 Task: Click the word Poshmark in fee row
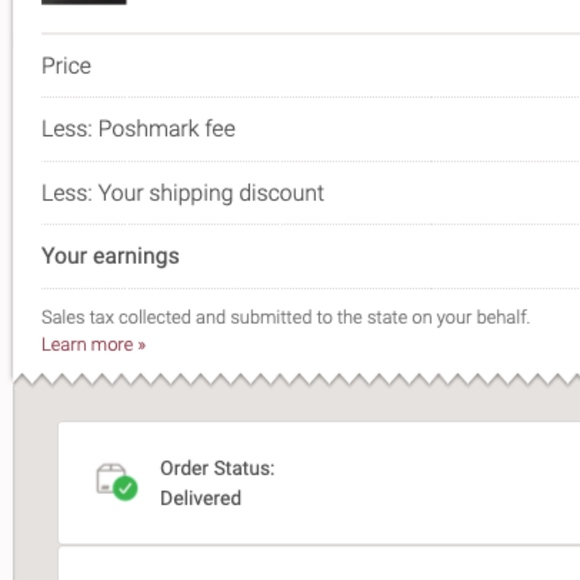tap(149, 129)
